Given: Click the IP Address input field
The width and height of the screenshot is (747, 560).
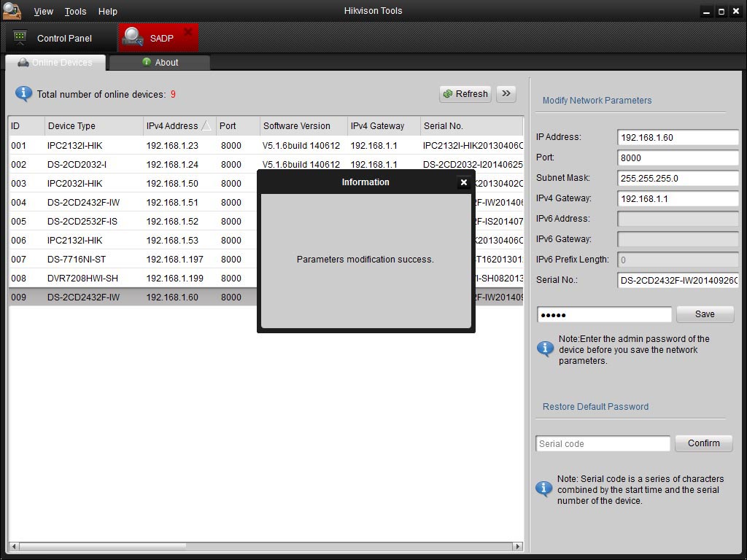Looking at the screenshot, I should click(x=678, y=138).
